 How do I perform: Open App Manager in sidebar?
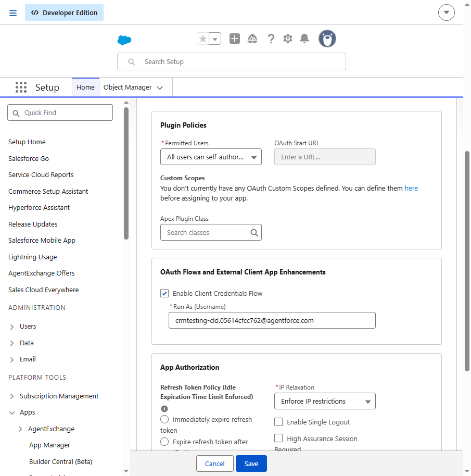pos(49,445)
